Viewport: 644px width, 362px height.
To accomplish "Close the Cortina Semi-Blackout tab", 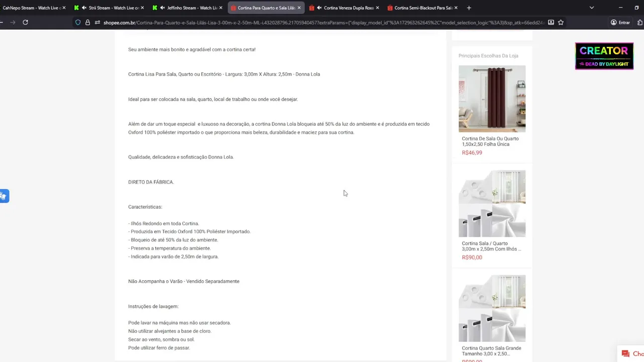I will coord(456,8).
